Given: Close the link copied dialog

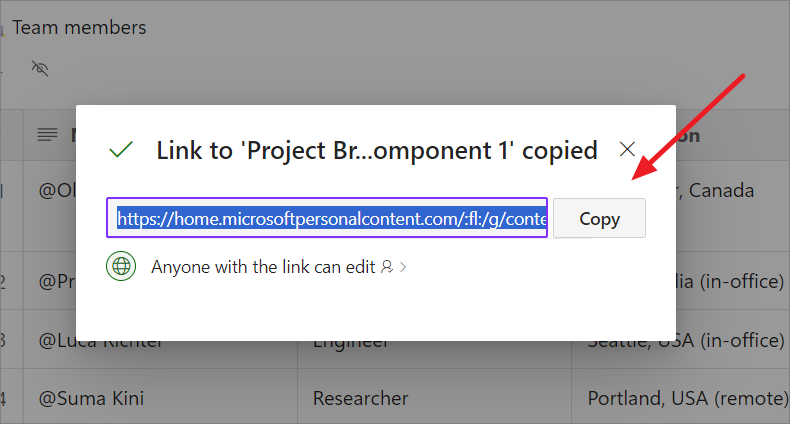Looking at the screenshot, I should tap(627, 150).
